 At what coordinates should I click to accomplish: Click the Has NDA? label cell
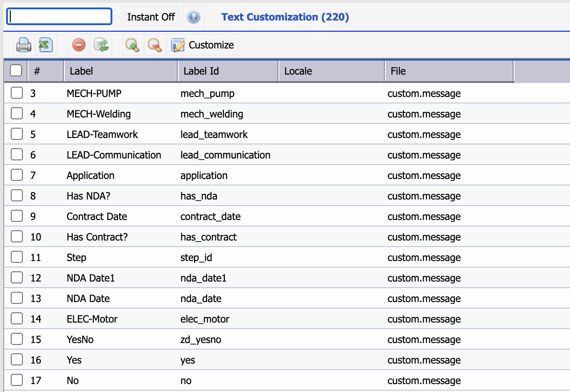click(x=89, y=196)
